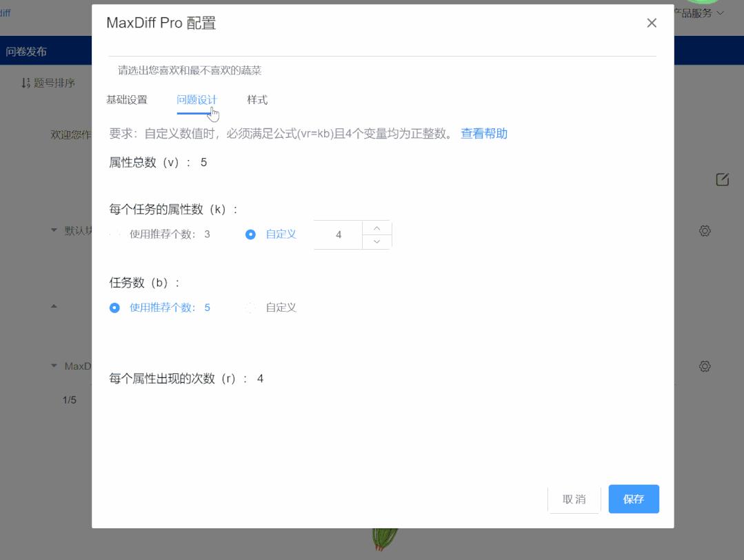Switch to the 样式 tab
744x560 pixels.
pyautogui.click(x=257, y=99)
